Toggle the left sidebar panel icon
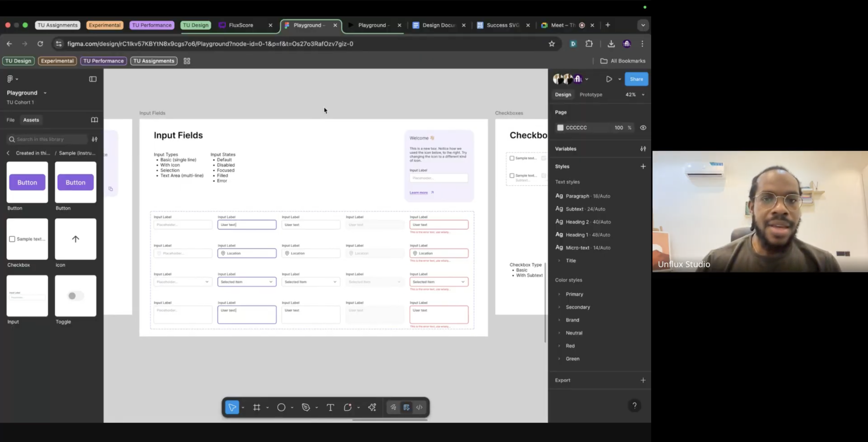The image size is (868, 442). (93, 79)
